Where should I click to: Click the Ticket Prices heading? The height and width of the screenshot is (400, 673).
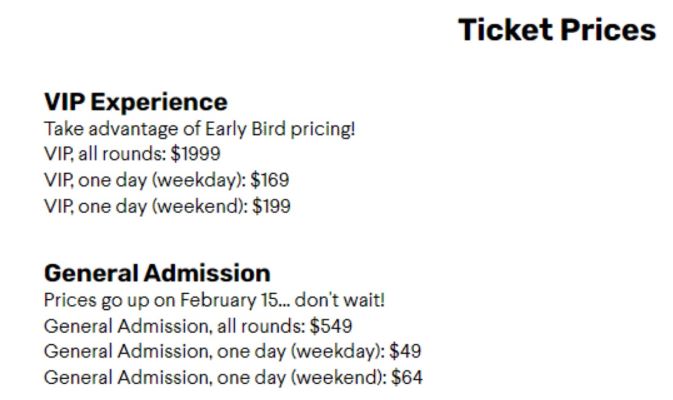557,30
